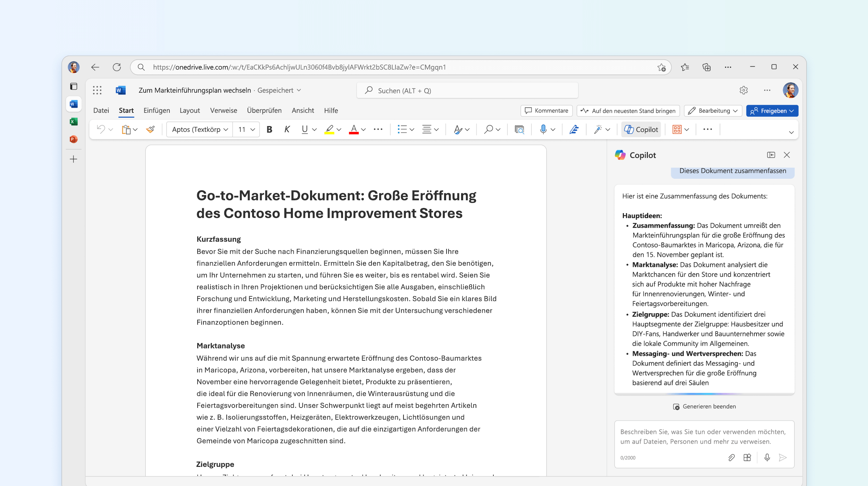Image resolution: width=868 pixels, height=486 pixels.
Task: Switch to the Einfügen tab
Action: [x=157, y=110]
